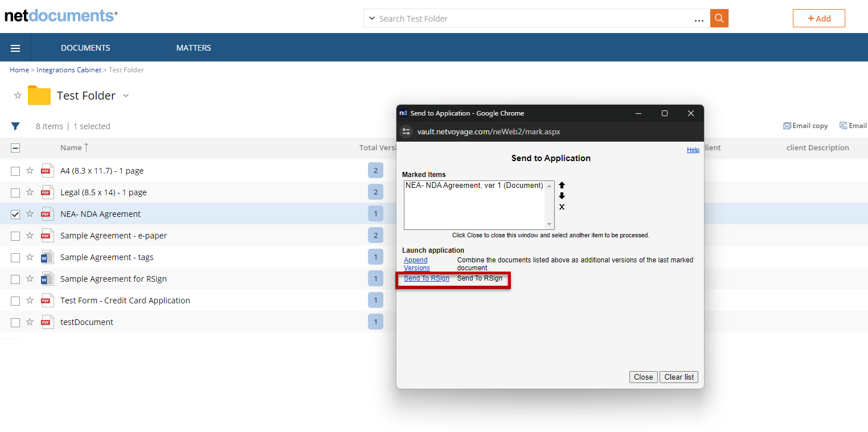Click PDF icon of Legal (8.5 x 14) document
Screen dimensions: 868x432
(x=47, y=192)
